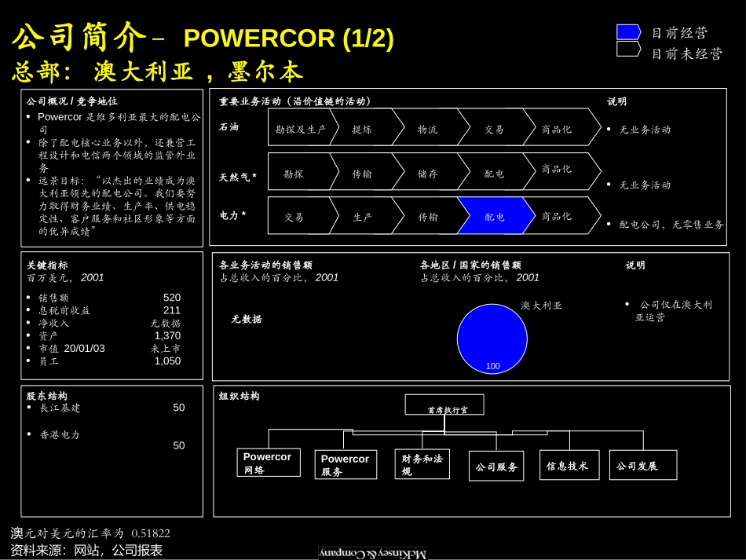Select the 信息技术 org box
The image size is (746, 560).
click(569, 465)
